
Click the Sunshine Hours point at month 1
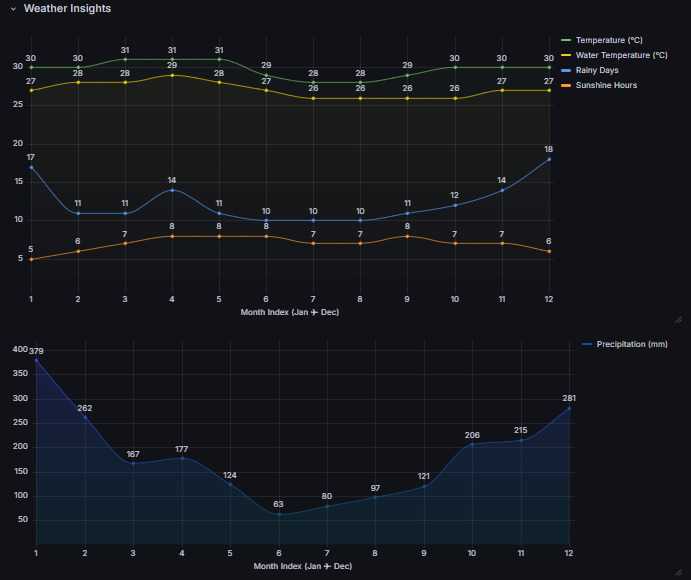pos(31,259)
